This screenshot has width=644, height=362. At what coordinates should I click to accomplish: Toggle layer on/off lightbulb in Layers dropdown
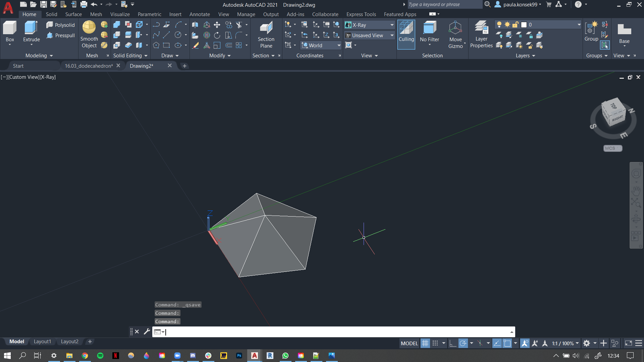pos(499,24)
